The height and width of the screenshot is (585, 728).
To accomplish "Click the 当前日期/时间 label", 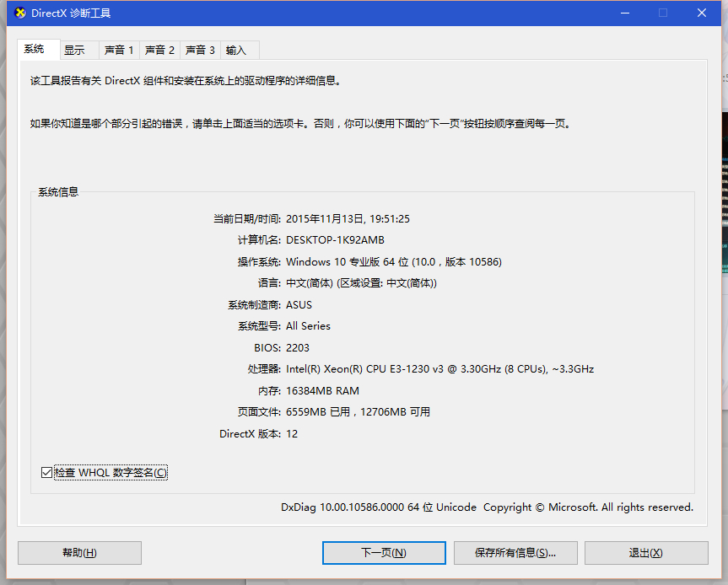I will (247, 218).
